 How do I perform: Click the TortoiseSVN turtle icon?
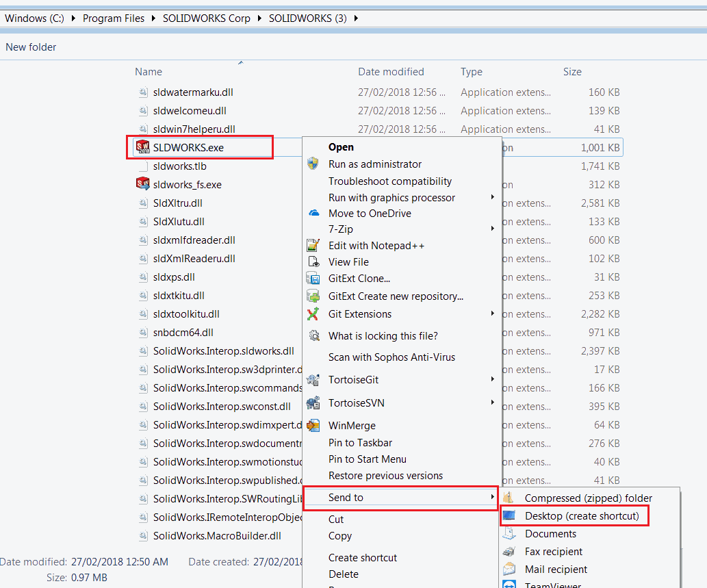coord(313,402)
